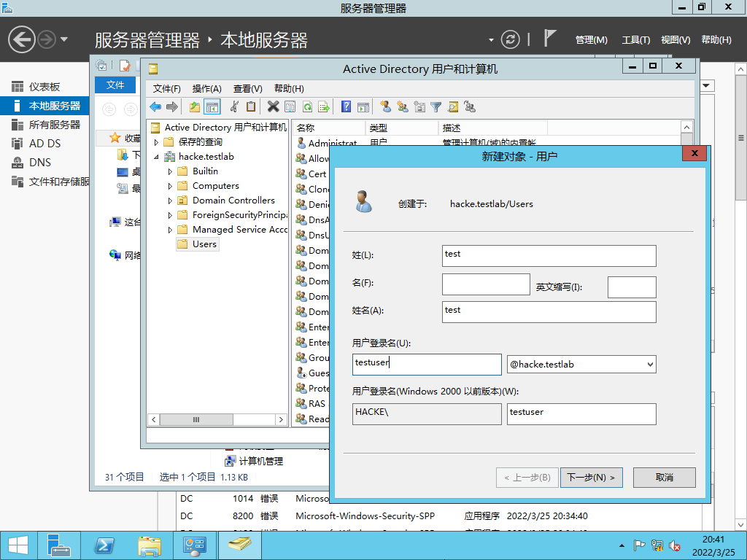Open the 操作(A) menu
This screenshot has width=747, height=560.
pyautogui.click(x=206, y=88)
